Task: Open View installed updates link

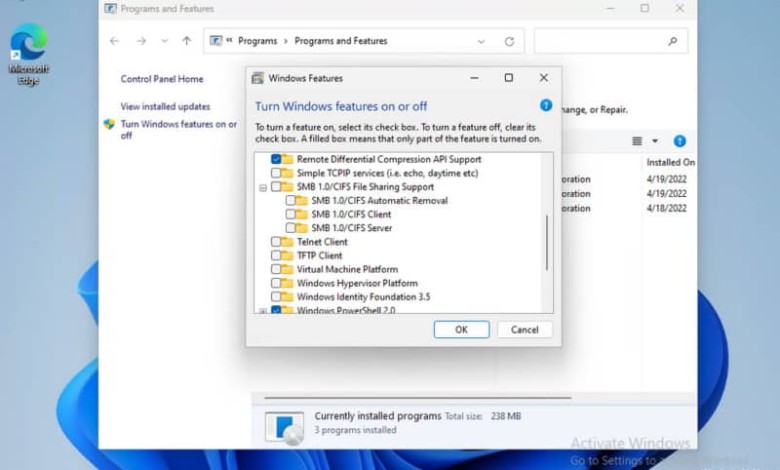Action: (165, 106)
